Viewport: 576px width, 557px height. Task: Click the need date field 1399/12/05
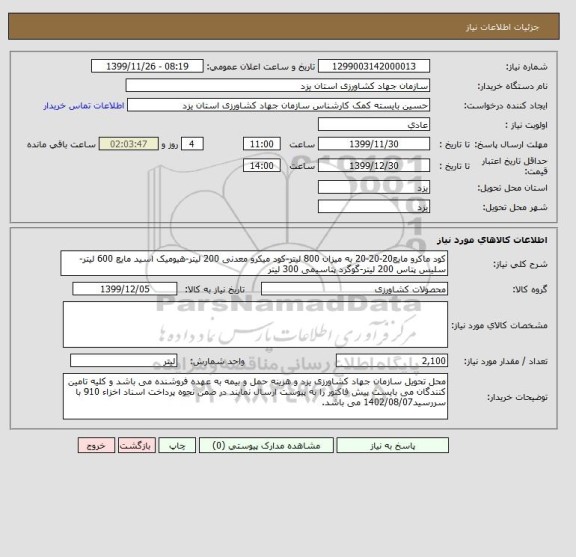coord(125,289)
